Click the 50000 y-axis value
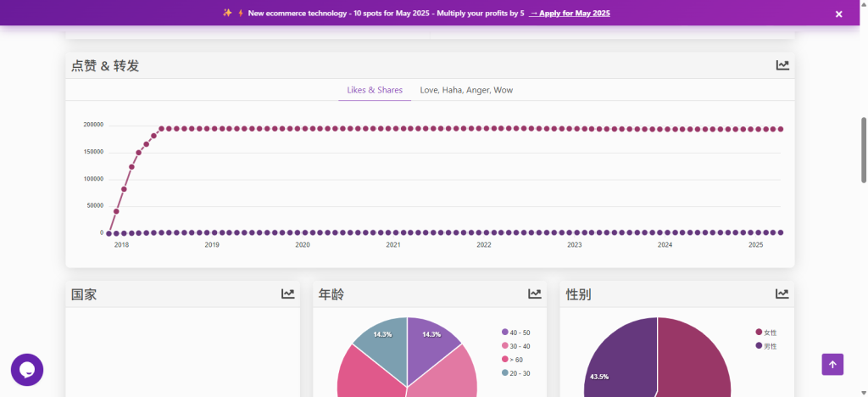The height and width of the screenshot is (397, 868). point(95,205)
